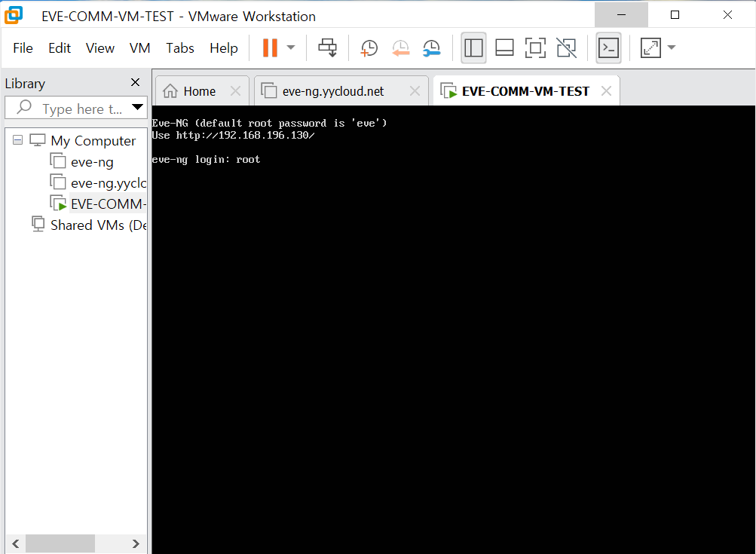Close the EVE-COMM-VM-TEST tab
This screenshot has width=756, height=554.
[x=606, y=91]
